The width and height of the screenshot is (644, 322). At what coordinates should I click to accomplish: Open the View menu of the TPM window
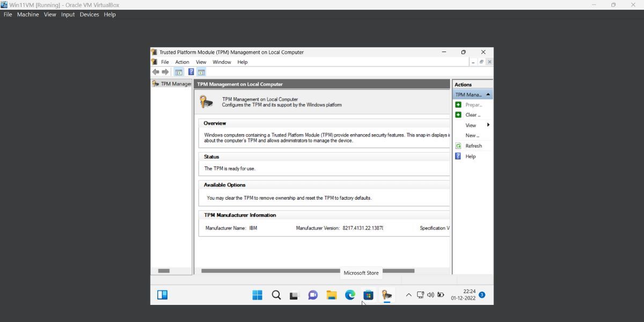pyautogui.click(x=201, y=62)
